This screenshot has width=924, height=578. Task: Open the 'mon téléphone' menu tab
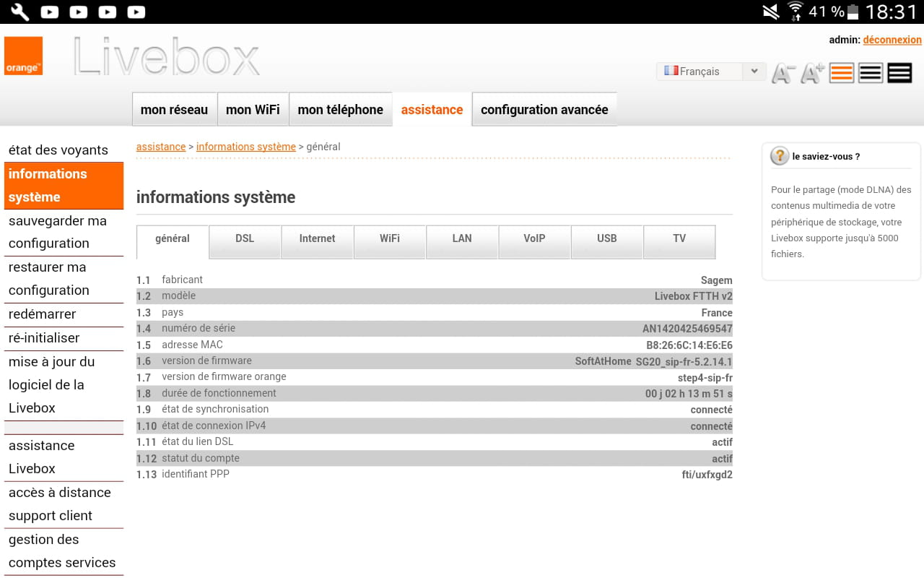pos(340,110)
